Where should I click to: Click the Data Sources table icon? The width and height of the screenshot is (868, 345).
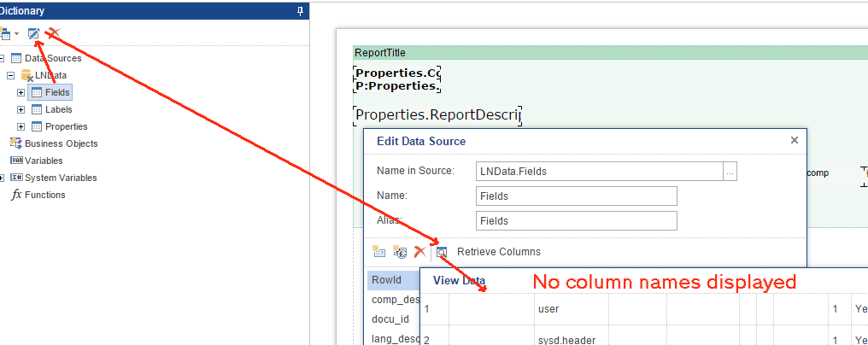tap(16, 58)
